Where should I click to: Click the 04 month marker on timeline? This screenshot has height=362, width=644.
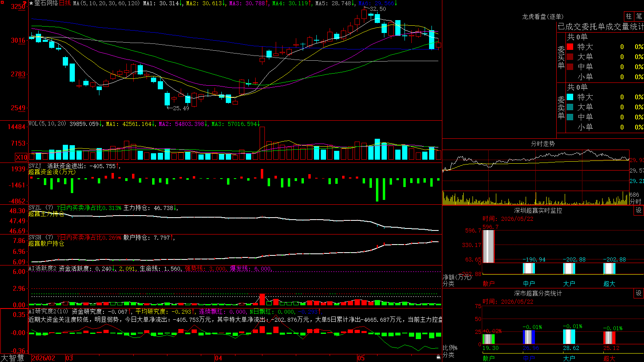(x=219, y=358)
